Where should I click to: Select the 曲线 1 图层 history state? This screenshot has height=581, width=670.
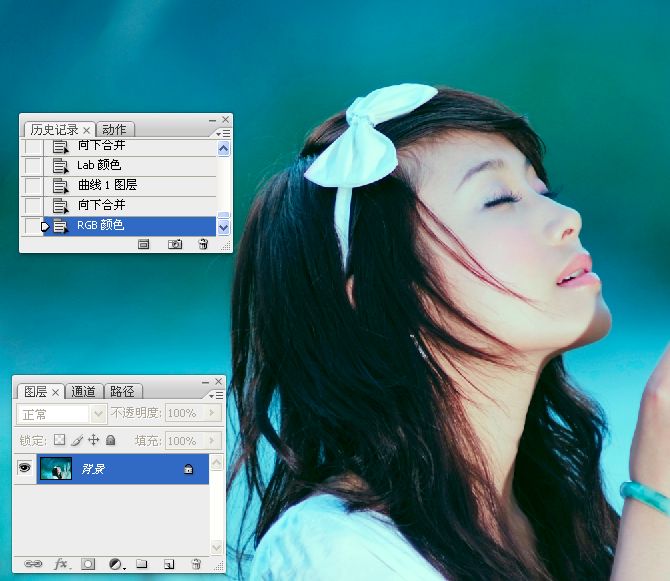coord(107,185)
